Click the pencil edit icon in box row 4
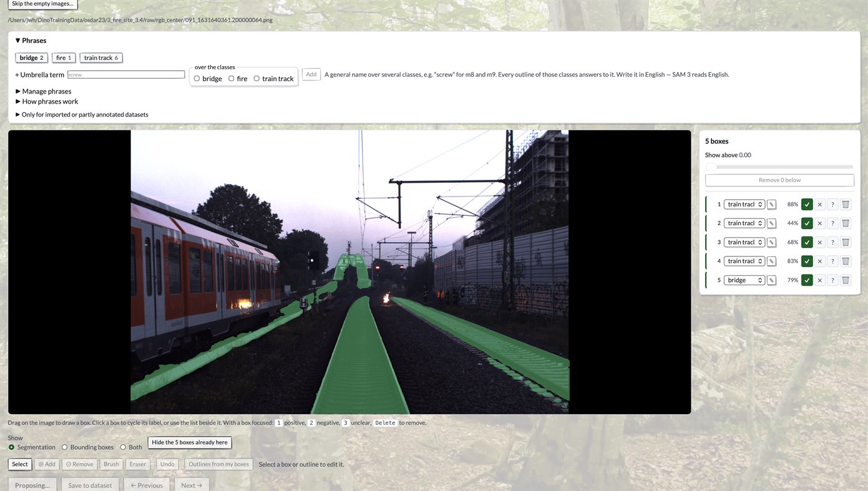868x491 pixels. [771, 261]
